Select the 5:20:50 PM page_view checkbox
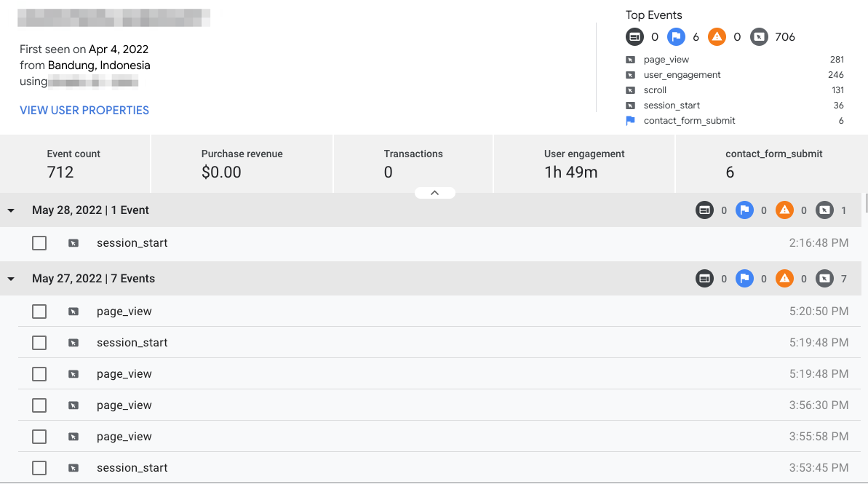 39,312
